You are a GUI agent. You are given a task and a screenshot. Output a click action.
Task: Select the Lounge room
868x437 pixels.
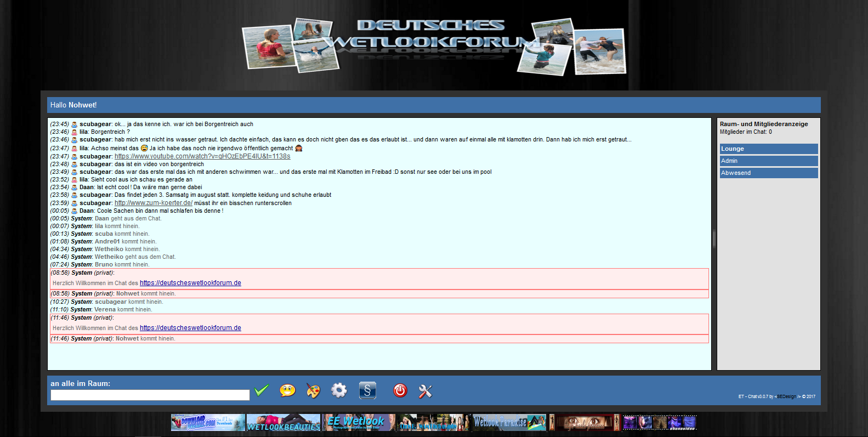click(x=768, y=149)
